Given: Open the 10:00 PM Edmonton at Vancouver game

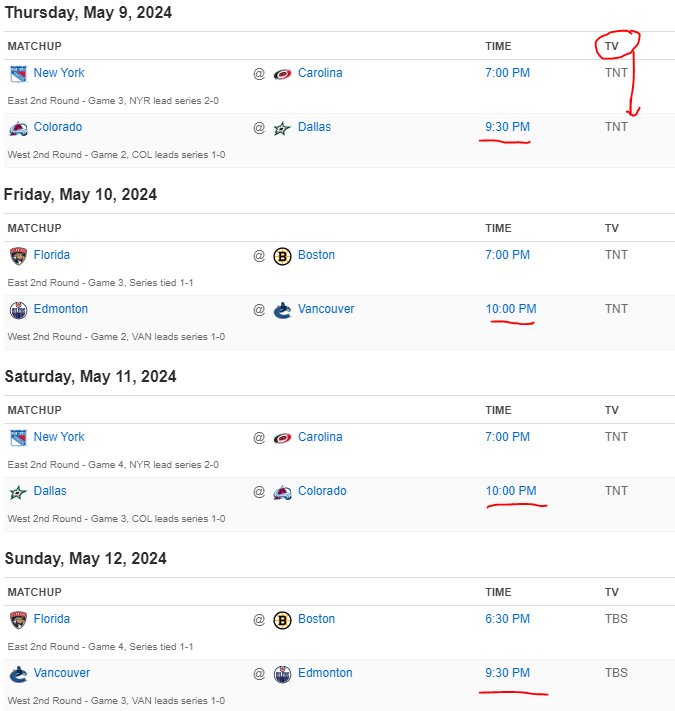Looking at the screenshot, I should tap(511, 309).
